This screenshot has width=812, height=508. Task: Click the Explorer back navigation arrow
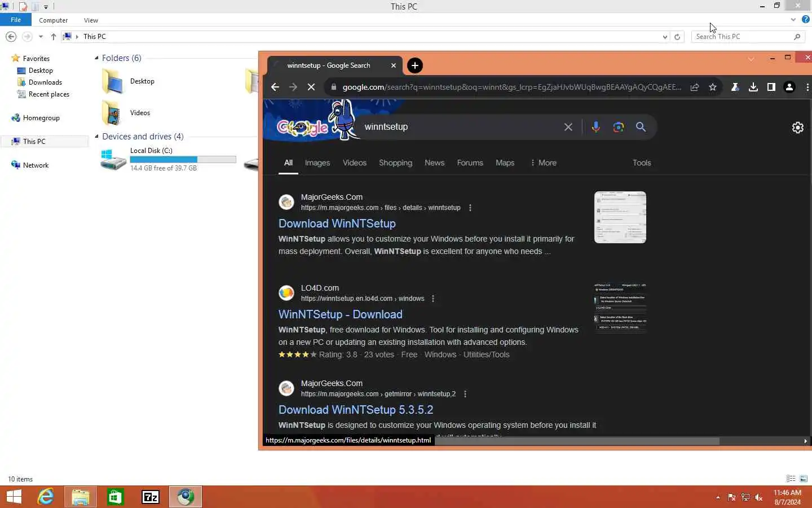[x=11, y=37]
